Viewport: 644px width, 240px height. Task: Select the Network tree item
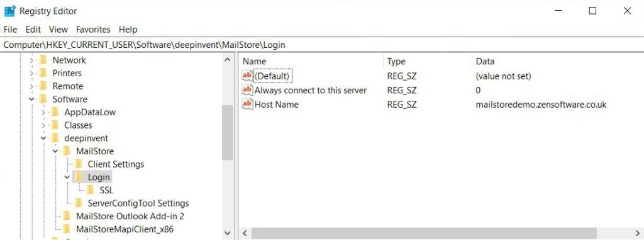(x=69, y=60)
